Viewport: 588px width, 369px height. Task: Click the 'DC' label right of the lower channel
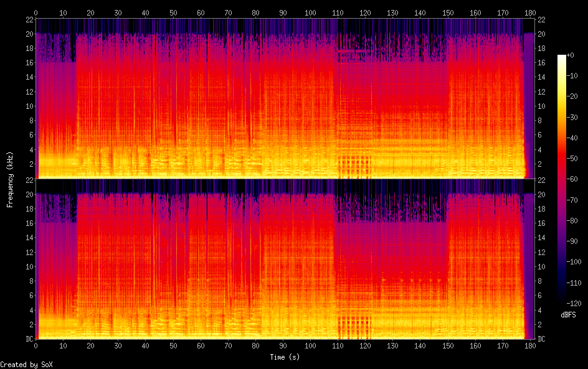541,339
